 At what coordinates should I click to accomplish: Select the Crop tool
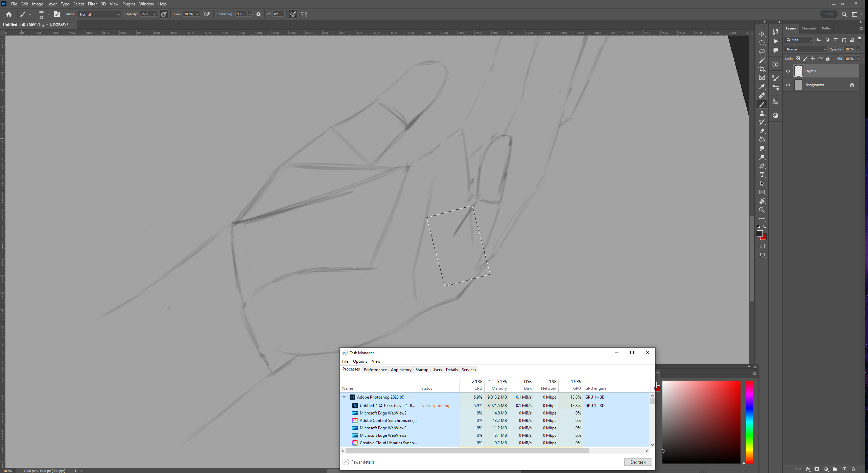[x=761, y=69]
